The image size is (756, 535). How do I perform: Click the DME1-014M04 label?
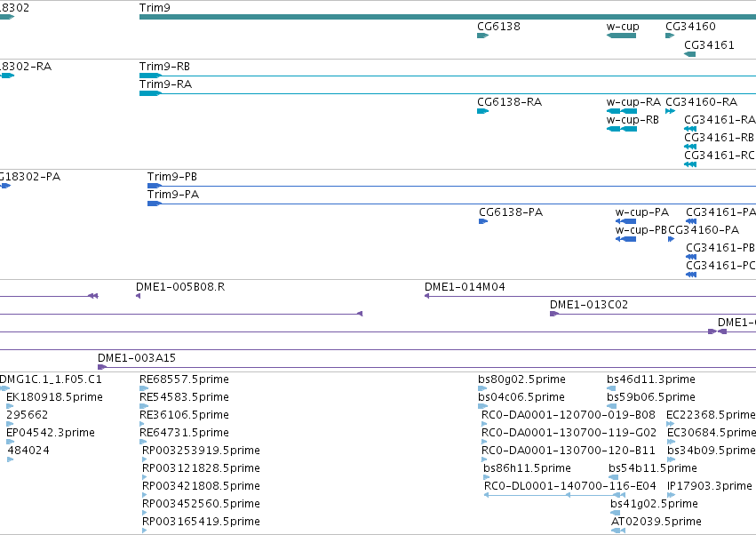pos(465,287)
